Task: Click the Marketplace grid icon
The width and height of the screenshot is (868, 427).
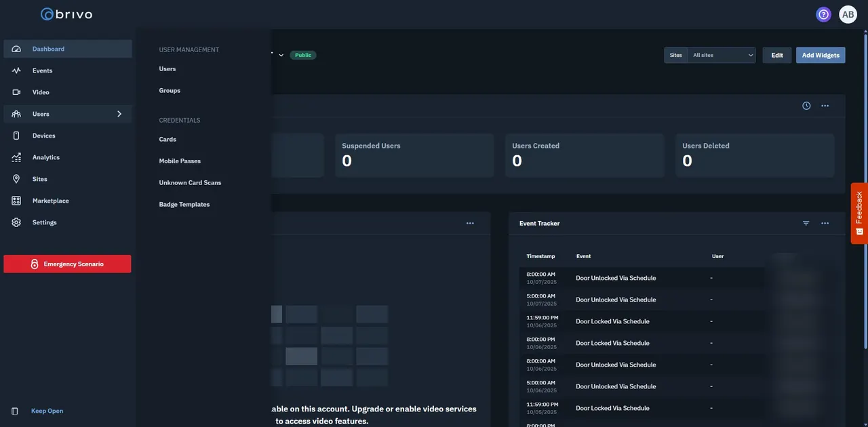Action: coord(16,201)
